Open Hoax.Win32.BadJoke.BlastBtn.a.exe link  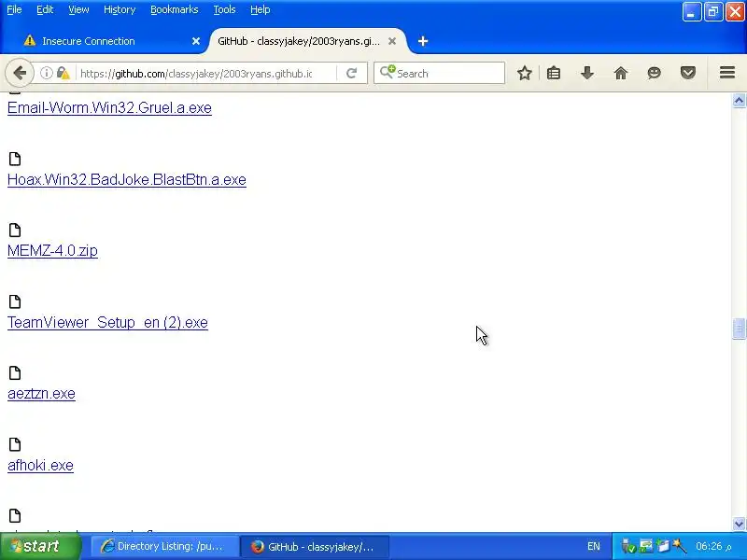(127, 180)
